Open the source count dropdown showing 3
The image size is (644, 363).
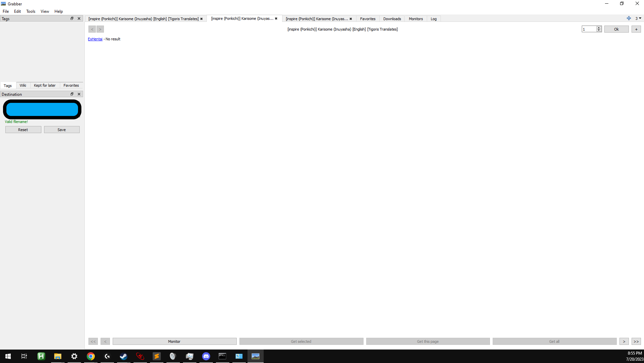tap(638, 18)
